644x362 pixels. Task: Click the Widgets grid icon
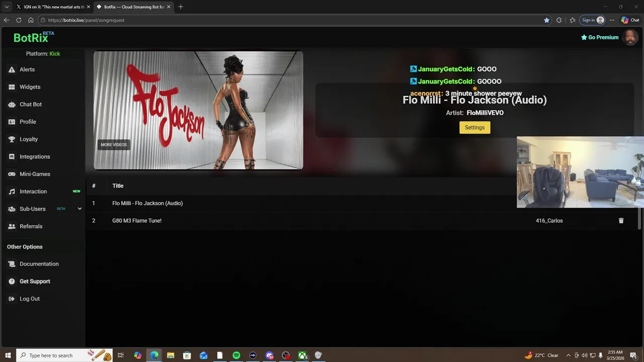(12, 87)
